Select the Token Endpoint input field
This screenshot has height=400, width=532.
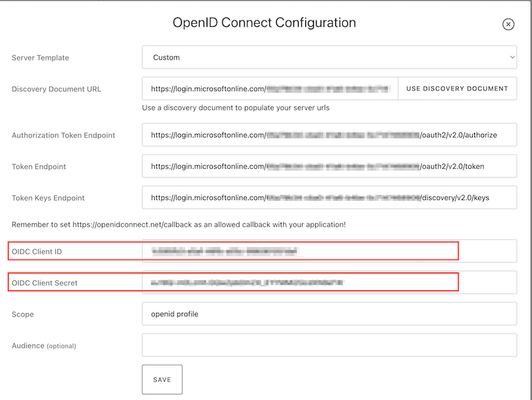point(329,166)
